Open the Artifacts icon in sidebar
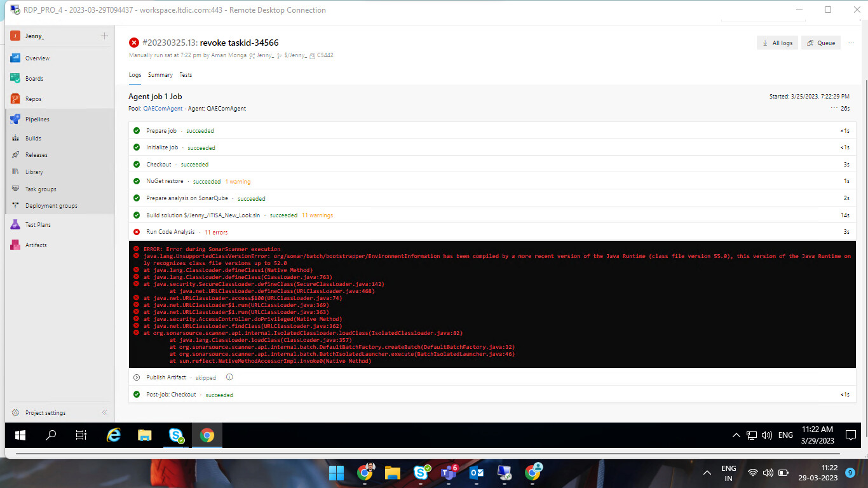The height and width of the screenshot is (488, 868). [14, 245]
